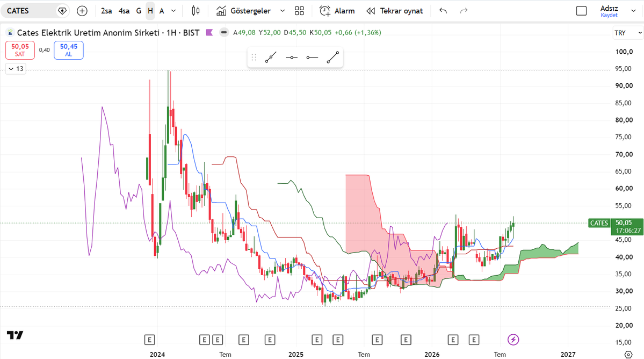The image size is (644, 359).
Task: Open the TRY currency dropdown
Action: pyautogui.click(x=627, y=33)
